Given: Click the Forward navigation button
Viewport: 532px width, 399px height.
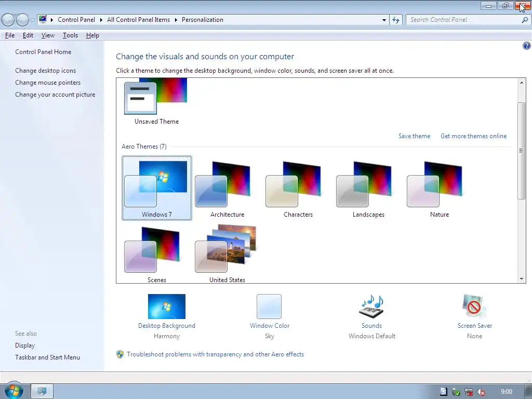Looking at the screenshot, I should 22,20.
